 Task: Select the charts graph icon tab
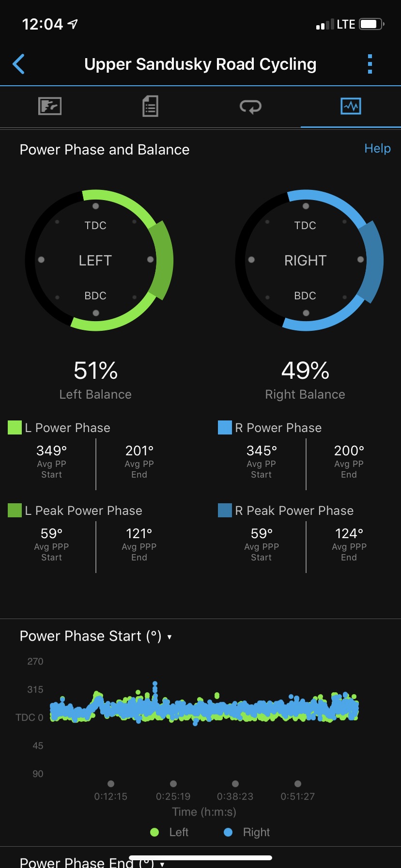tap(351, 106)
